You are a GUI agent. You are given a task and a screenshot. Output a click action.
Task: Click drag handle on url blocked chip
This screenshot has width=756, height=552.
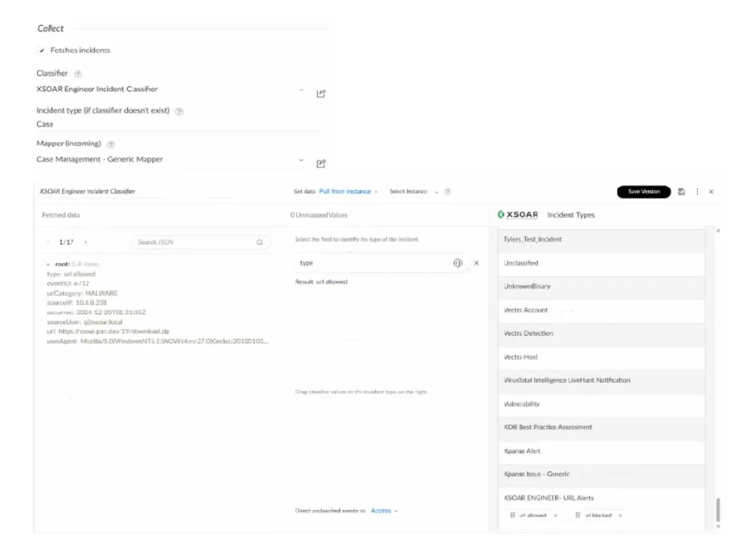(x=578, y=515)
